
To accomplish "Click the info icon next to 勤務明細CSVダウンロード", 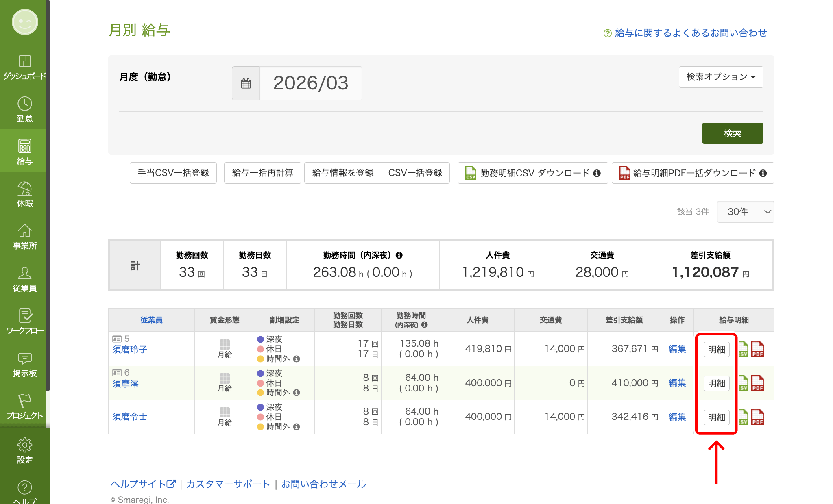I will 597,173.
